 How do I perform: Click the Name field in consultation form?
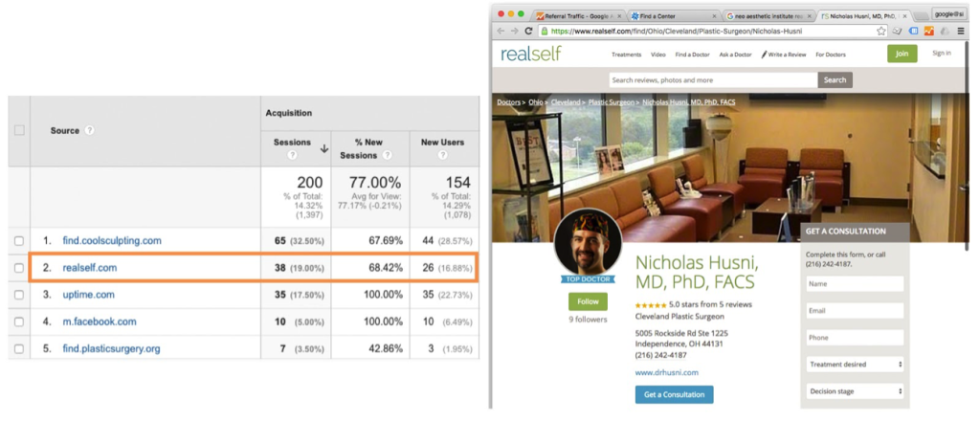click(855, 284)
